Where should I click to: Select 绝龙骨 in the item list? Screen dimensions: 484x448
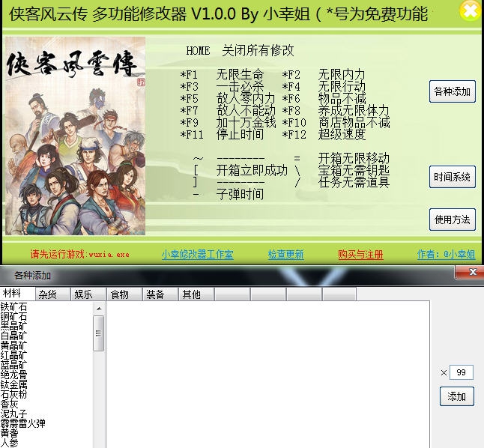pyautogui.click(x=13, y=375)
